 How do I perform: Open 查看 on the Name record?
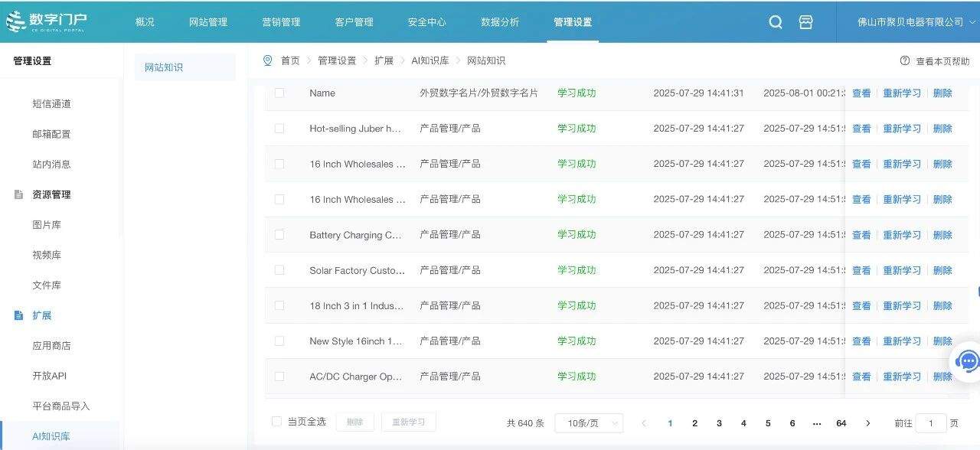(861, 93)
